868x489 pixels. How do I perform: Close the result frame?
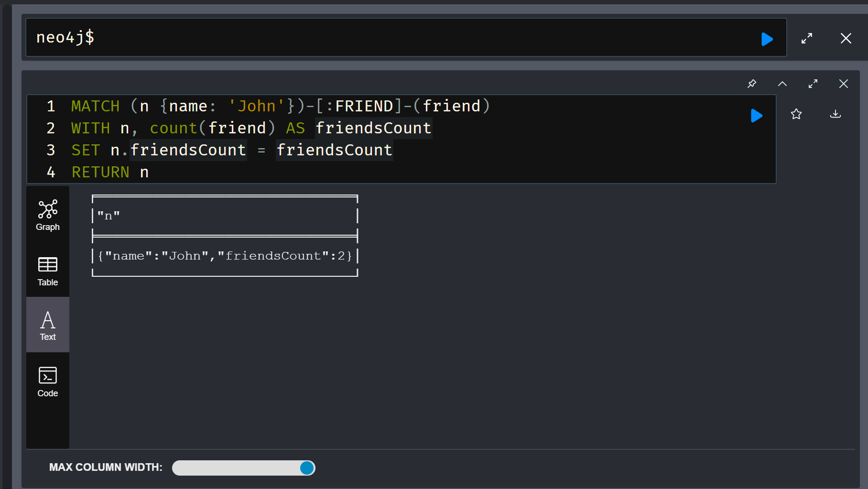click(x=844, y=84)
